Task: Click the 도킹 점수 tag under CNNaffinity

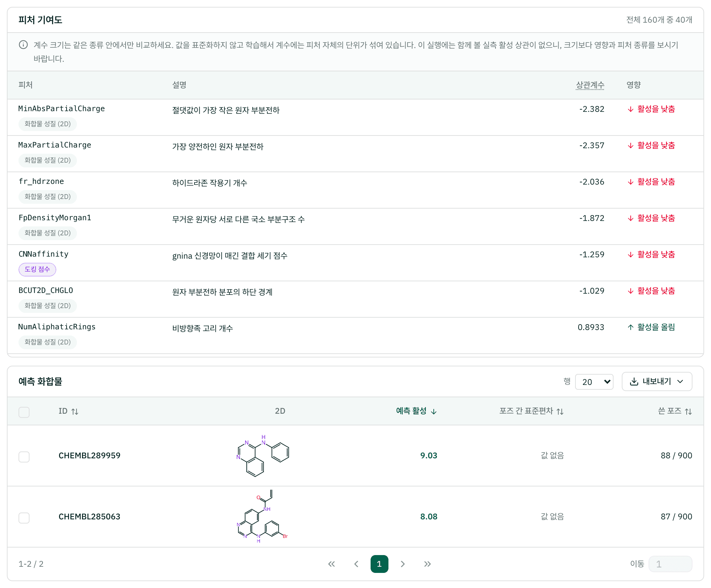Action: (x=37, y=269)
